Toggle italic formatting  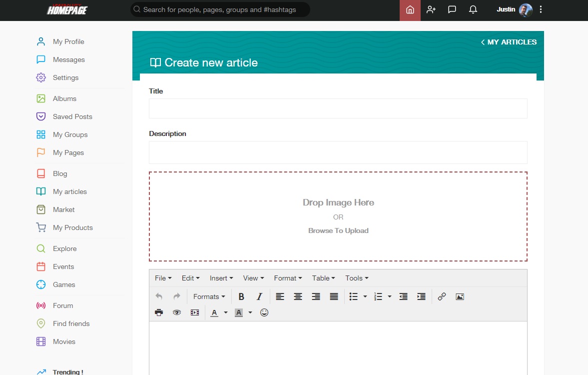coord(259,296)
